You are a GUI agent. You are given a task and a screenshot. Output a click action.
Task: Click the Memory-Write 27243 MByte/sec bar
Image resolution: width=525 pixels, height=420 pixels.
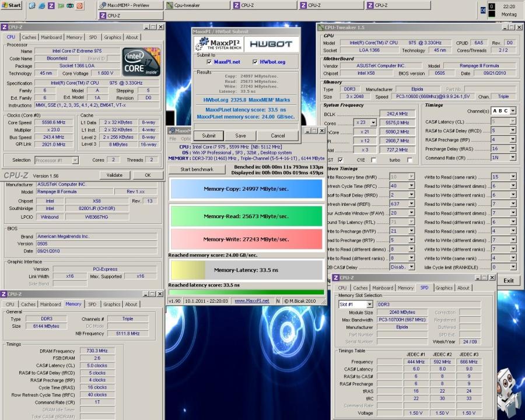point(246,239)
